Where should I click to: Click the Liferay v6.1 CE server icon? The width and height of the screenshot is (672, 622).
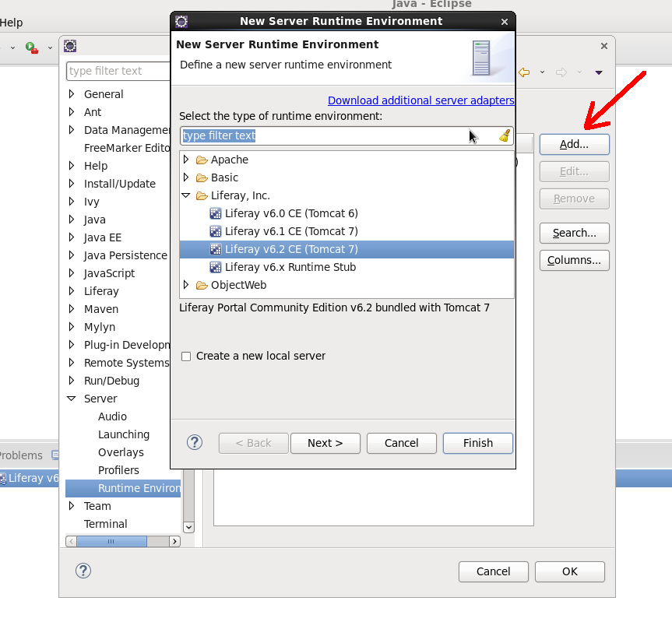tap(216, 231)
